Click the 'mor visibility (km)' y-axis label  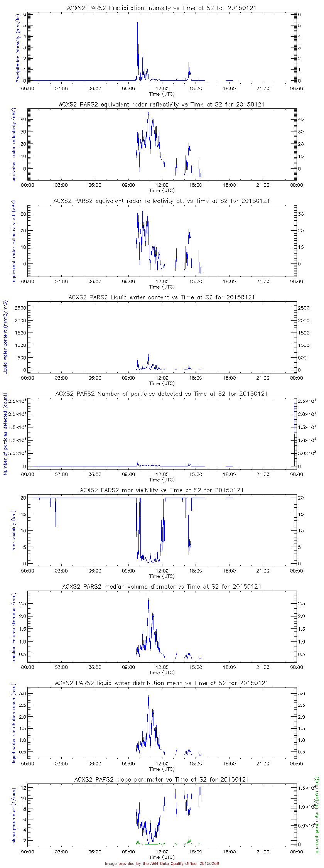(14, 531)
